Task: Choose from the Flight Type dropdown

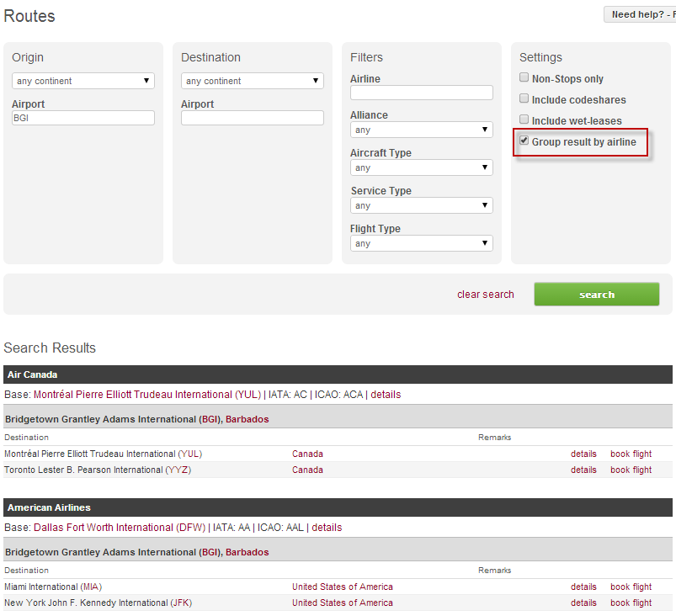Action: click(422, 243)
